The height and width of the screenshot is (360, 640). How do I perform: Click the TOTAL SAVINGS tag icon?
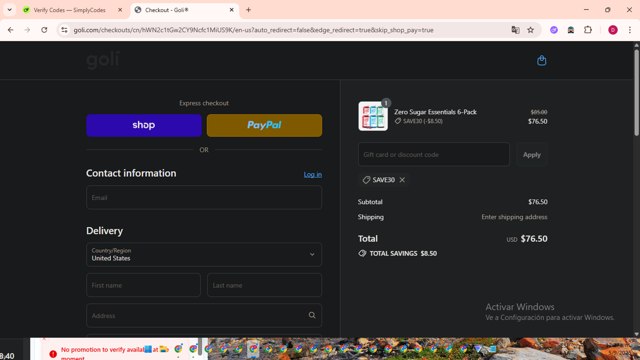(362, 253)
